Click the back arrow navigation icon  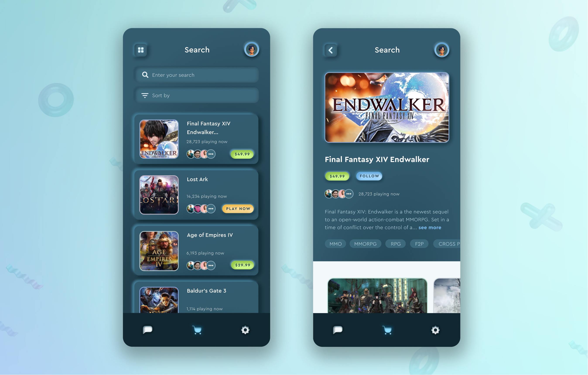point(330,50)
